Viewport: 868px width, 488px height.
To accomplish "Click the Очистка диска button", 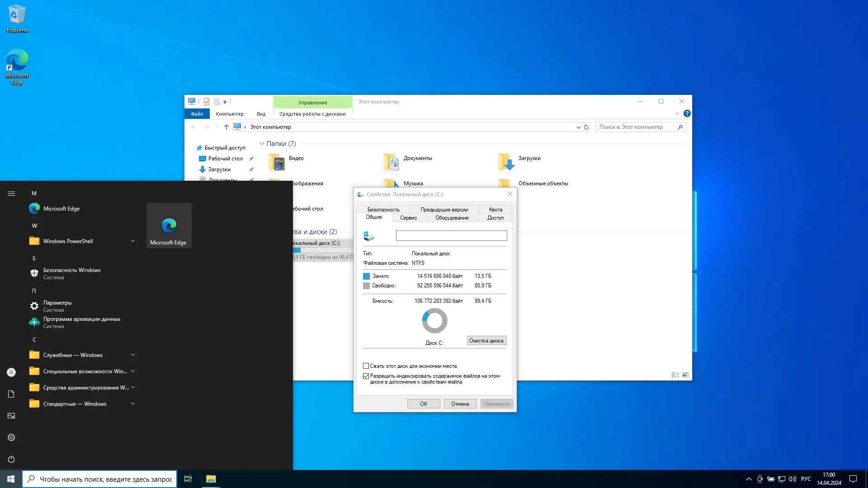I will (486, 341).
